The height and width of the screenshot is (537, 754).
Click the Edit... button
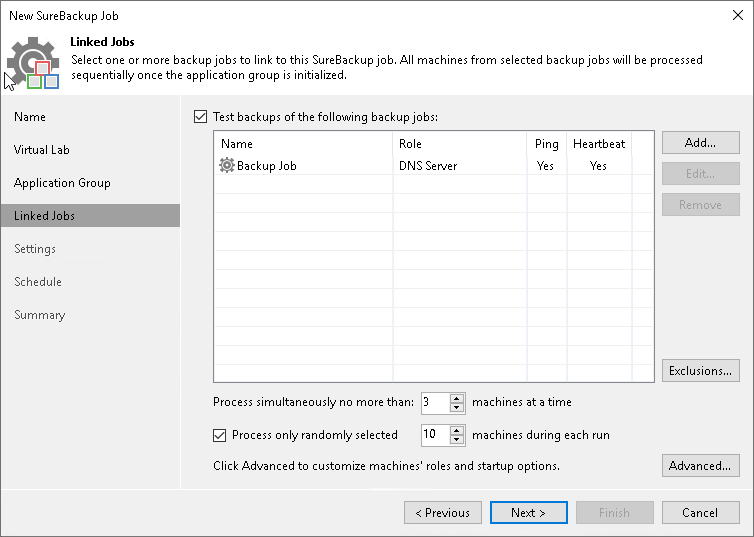(701, 174)
